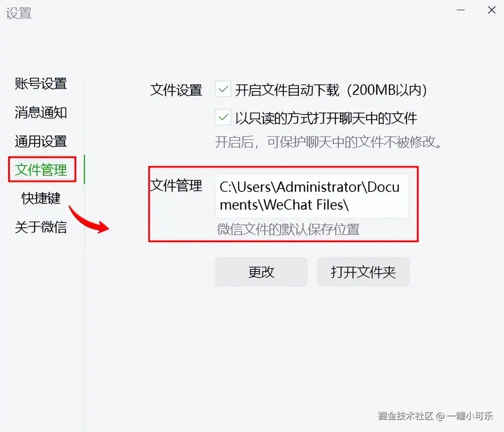Viewport: 504px width, 432px height.
Task: Switch to 通用设置 in sidebar
Action: point(41,141)
